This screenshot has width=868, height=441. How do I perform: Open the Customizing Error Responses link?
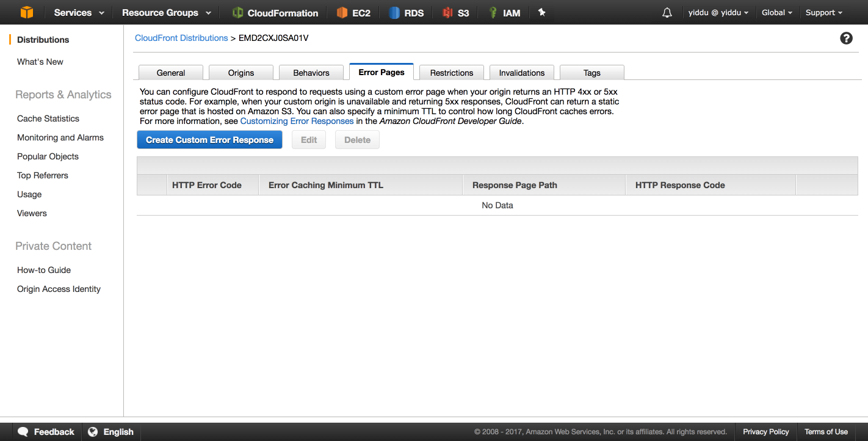297,121
